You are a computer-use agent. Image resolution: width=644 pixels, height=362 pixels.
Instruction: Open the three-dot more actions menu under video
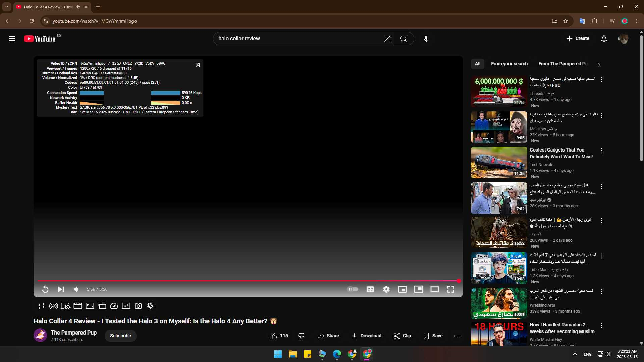[x=457, y=336]
